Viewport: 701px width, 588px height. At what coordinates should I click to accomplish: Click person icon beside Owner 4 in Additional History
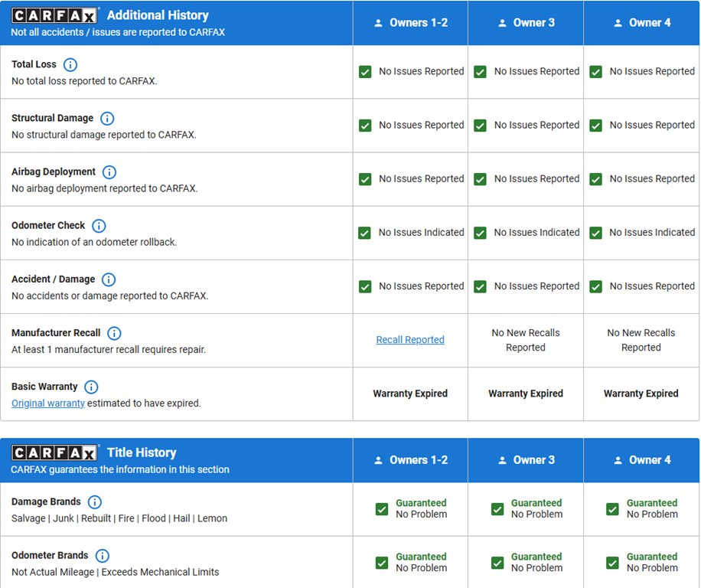click(x=618, y=23)
